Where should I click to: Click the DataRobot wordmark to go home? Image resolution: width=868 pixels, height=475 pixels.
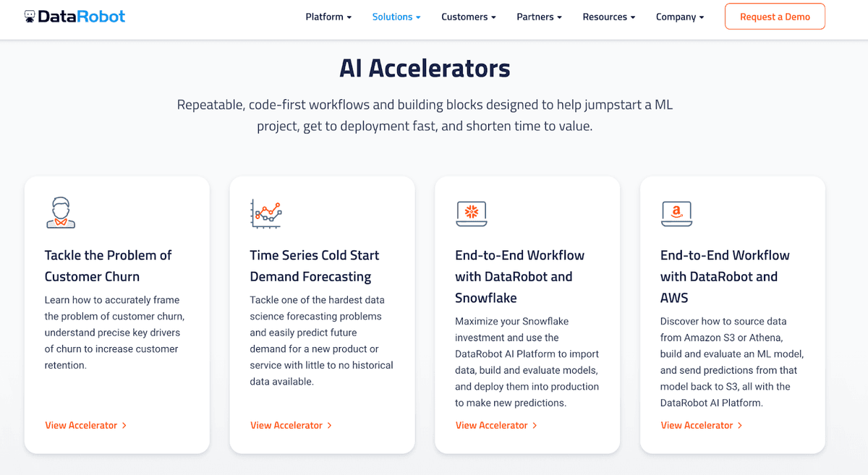(x=80, y=15)
